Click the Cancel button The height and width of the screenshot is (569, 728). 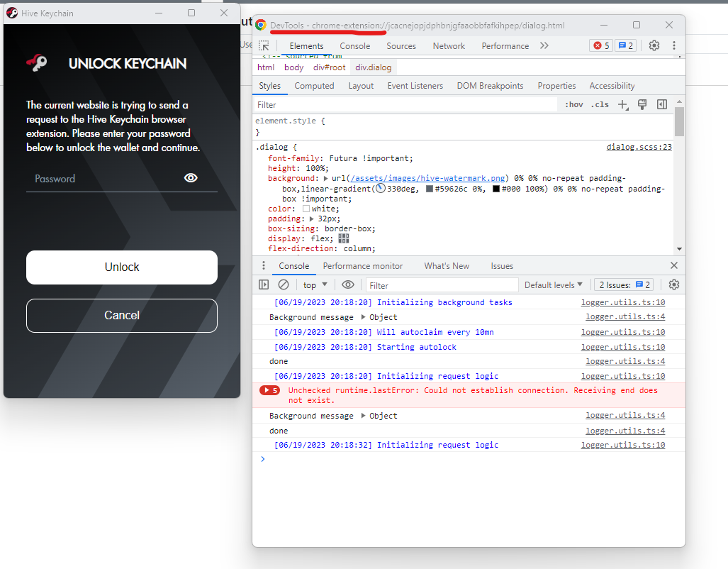pos(122,315)
